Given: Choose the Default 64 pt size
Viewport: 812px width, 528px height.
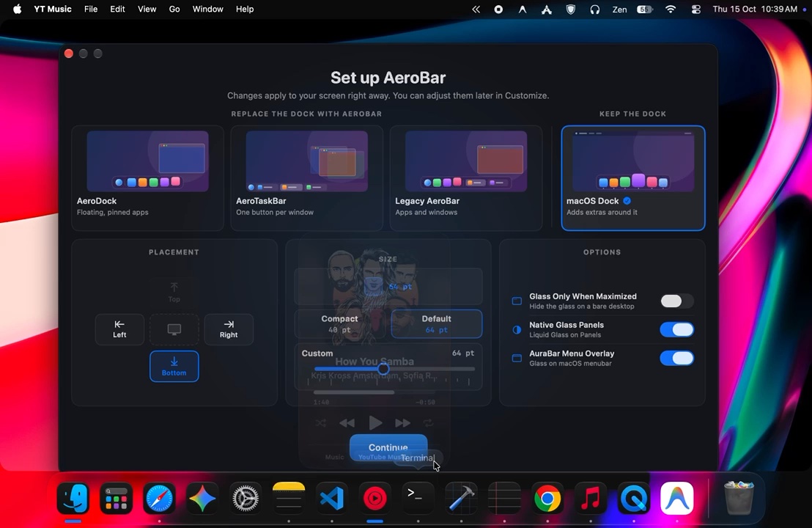Looking at the screenshot, I should tap(436, 324).
